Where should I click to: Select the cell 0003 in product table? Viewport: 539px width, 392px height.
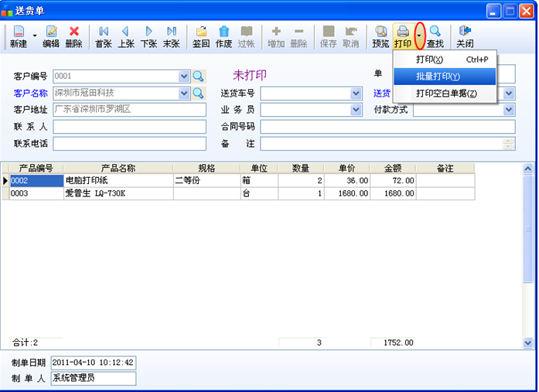tap(36, 193)
